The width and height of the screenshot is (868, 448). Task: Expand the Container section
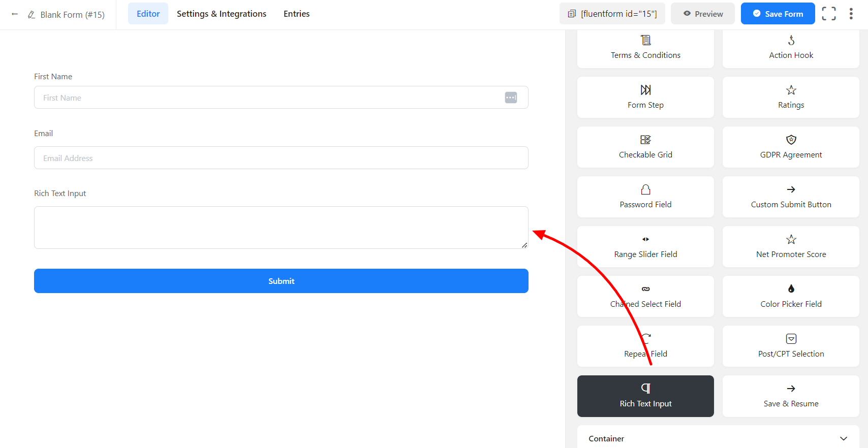coord(718,438)
